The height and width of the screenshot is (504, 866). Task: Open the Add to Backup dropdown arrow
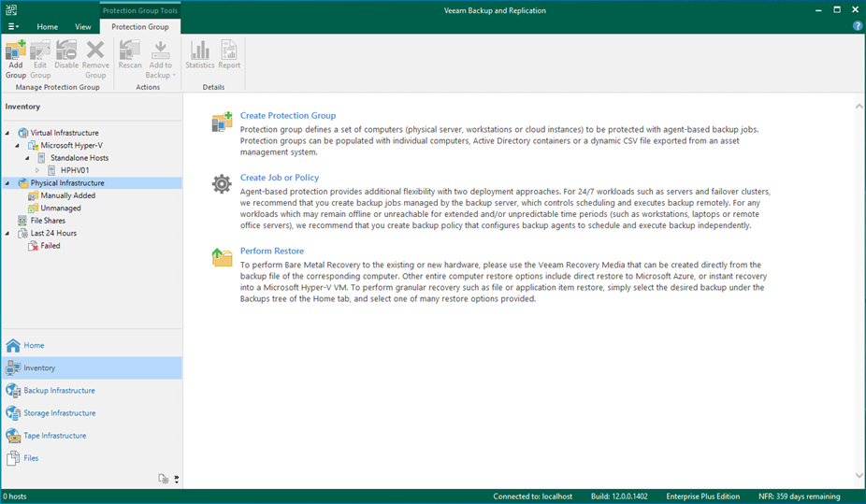pyautogui.click(x=174, y=76)
